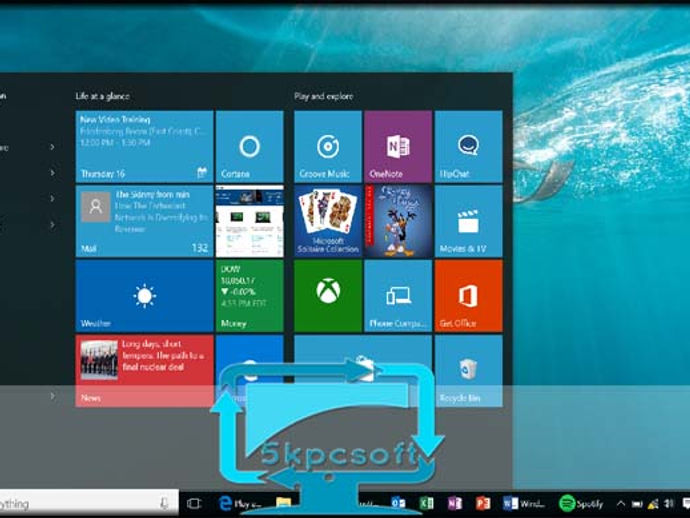Open the red News tile about nuclear deal
This screenshot has width=690, height=518.
pos(144,371)
